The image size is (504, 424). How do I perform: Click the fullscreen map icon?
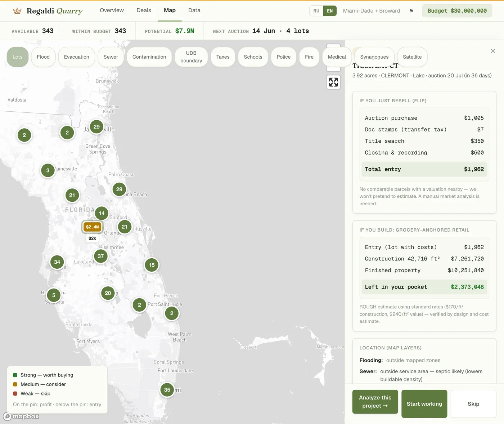[x=333, y=82]
